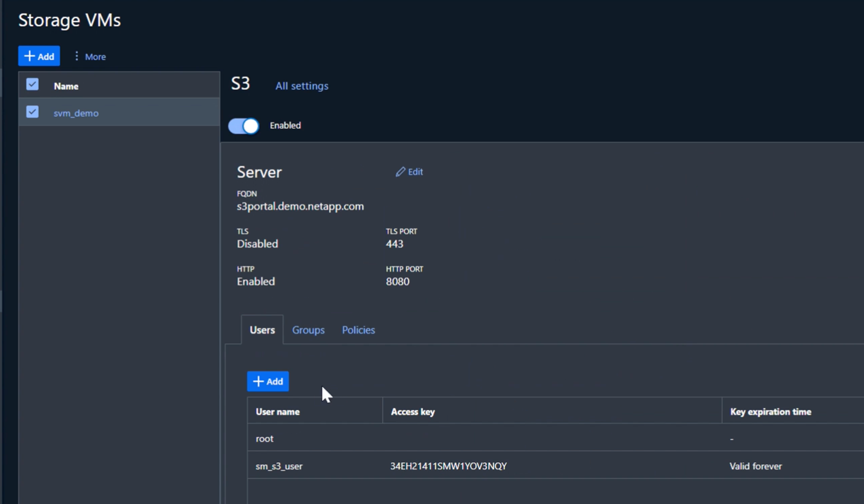Switch to the Policies tab
This screenshot has height=504, width=864.
[x=358, y=330]
